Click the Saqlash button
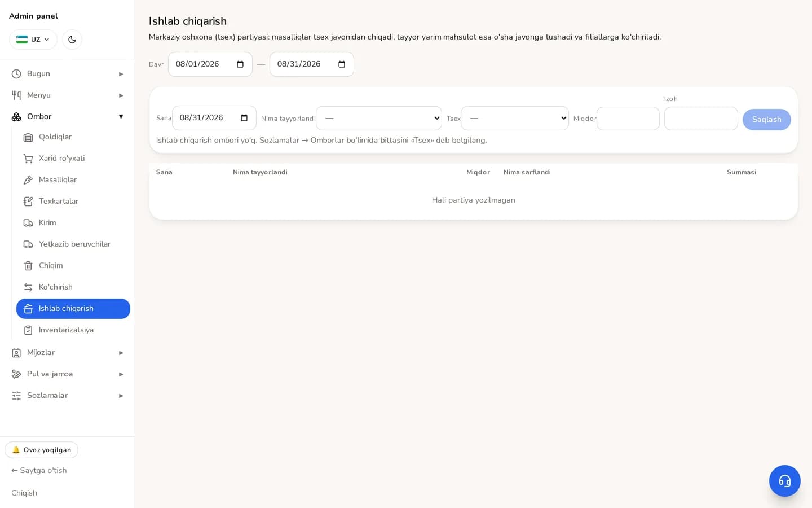Screen dimensions: 812x508 [766, 120]
